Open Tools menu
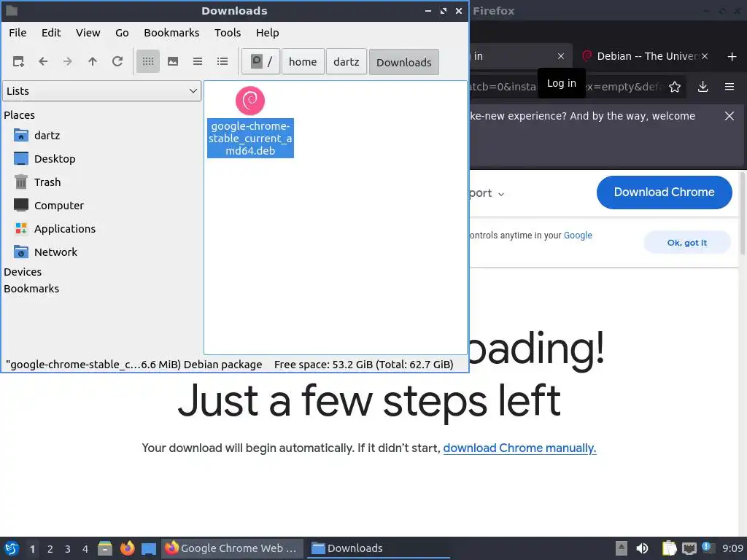Image resolution: width=747 pixels, height=560 pixels. point(228,33)
